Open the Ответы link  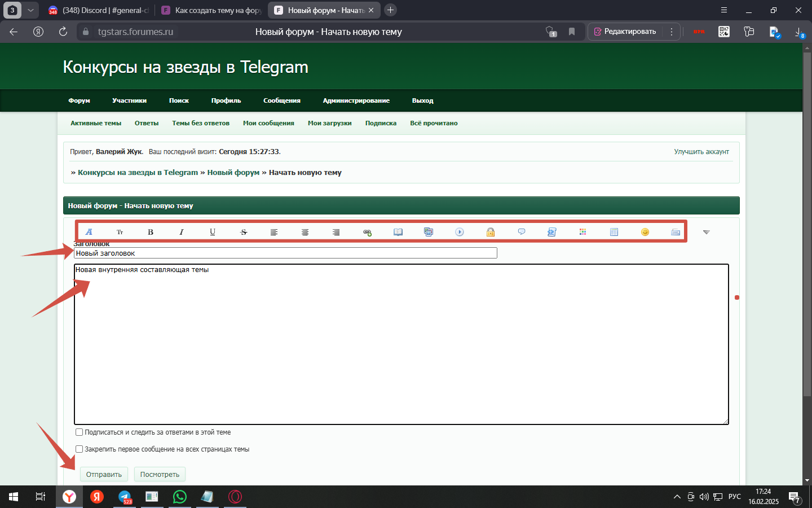pos(147,123)
